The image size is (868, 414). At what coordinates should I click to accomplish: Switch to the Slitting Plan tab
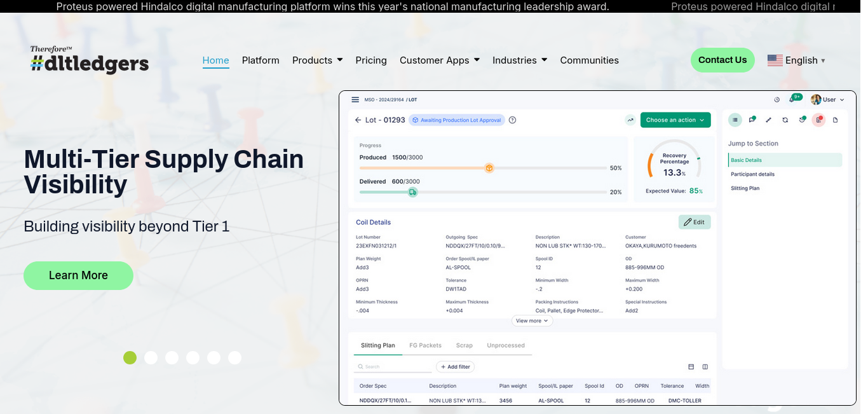[x=378, y=345]
